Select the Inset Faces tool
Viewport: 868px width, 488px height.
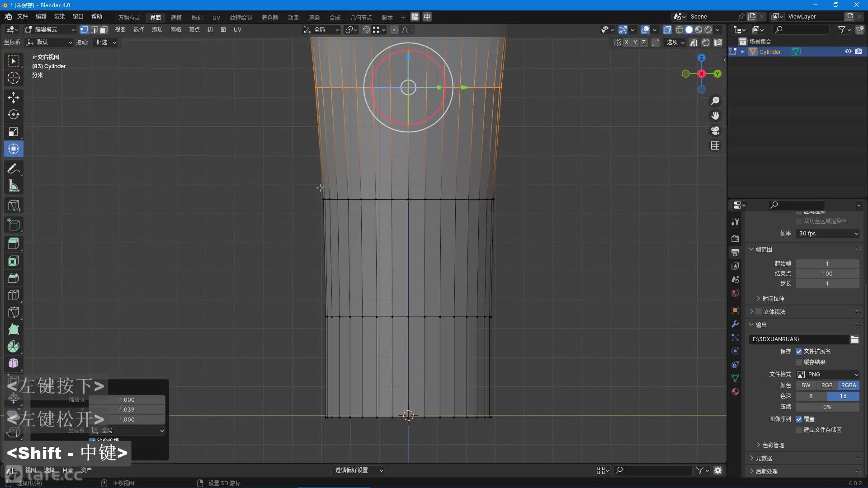(14, 261)
